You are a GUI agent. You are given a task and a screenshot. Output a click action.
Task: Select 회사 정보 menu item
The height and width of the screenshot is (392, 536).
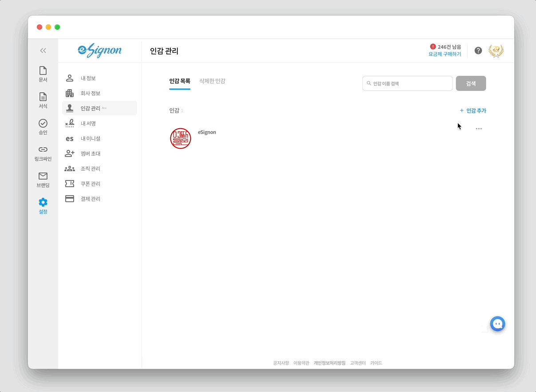click(100, 93)
